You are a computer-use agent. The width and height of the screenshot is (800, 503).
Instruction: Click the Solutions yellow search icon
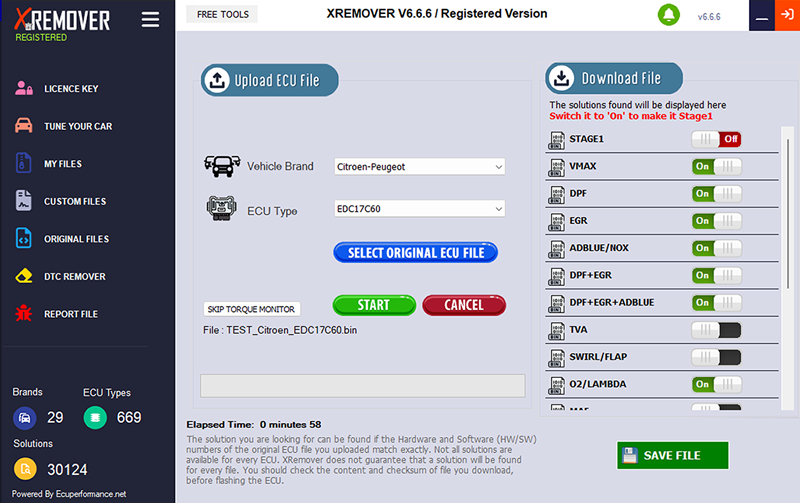pos(26,469)
